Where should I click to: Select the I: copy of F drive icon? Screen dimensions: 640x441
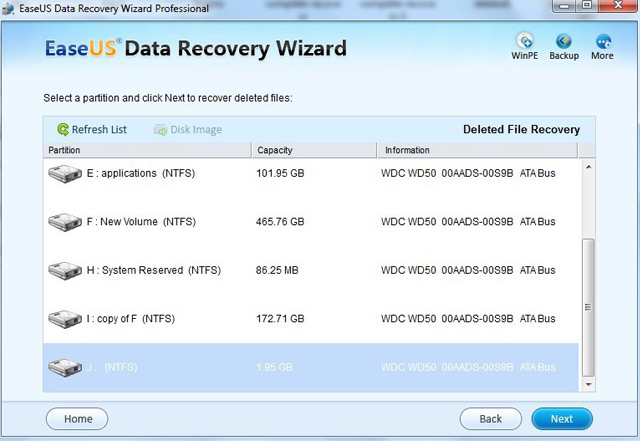[x=65, y=319]
